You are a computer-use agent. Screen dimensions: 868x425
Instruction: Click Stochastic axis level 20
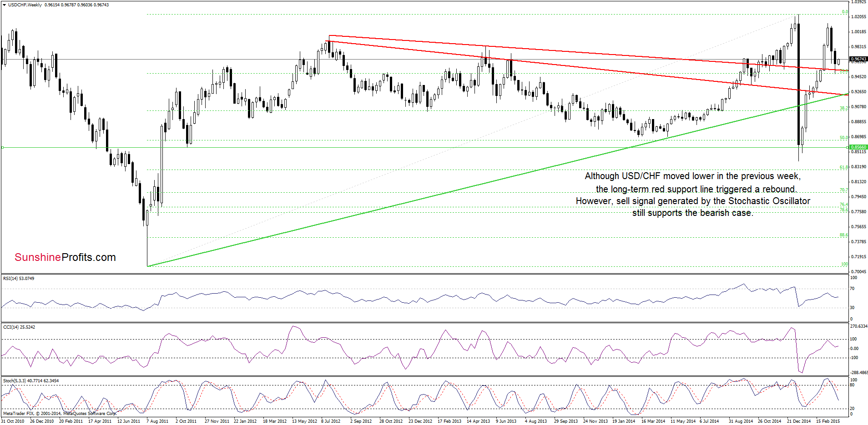[853, 409]
